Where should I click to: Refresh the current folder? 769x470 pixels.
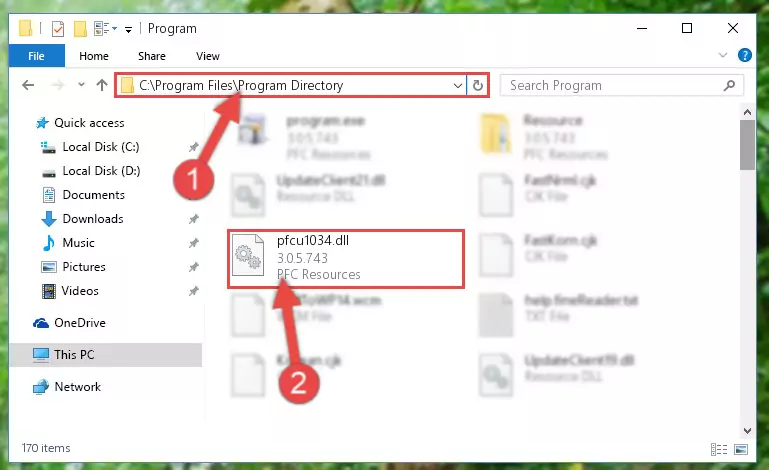477,85
